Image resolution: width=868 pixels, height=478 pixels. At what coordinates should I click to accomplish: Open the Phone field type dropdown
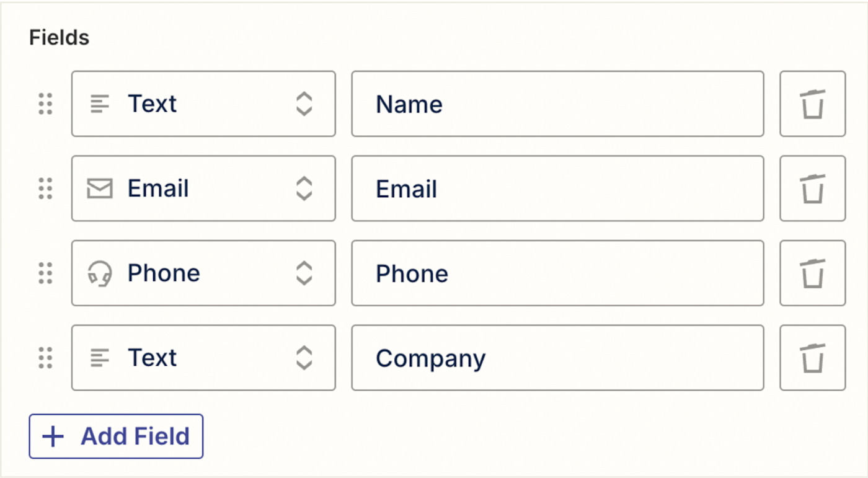click(203, 273)
